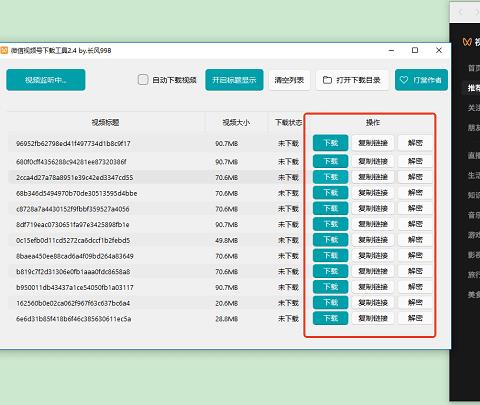480x405 pixels.
Task: Decrypt the video in row 162560b0
Action: coord(415,302)
